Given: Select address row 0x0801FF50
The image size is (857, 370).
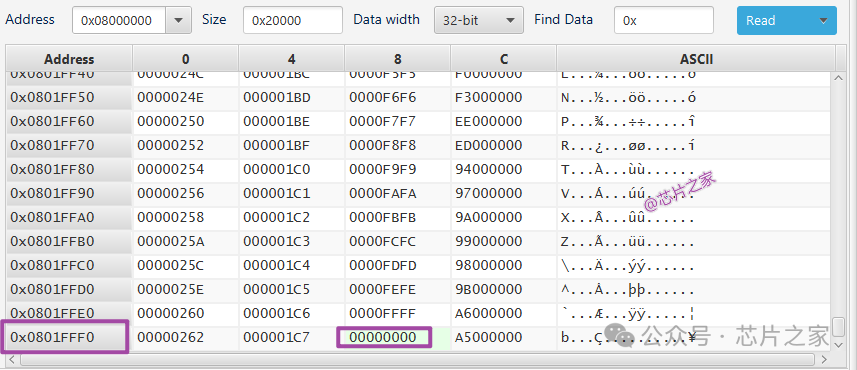Looking at the screenshot, I should (69, 97).
